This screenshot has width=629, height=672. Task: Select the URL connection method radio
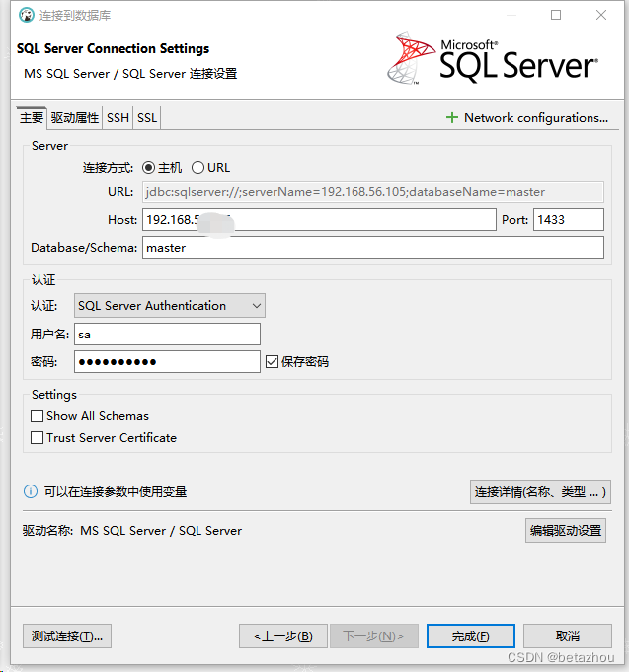point(197,167)
